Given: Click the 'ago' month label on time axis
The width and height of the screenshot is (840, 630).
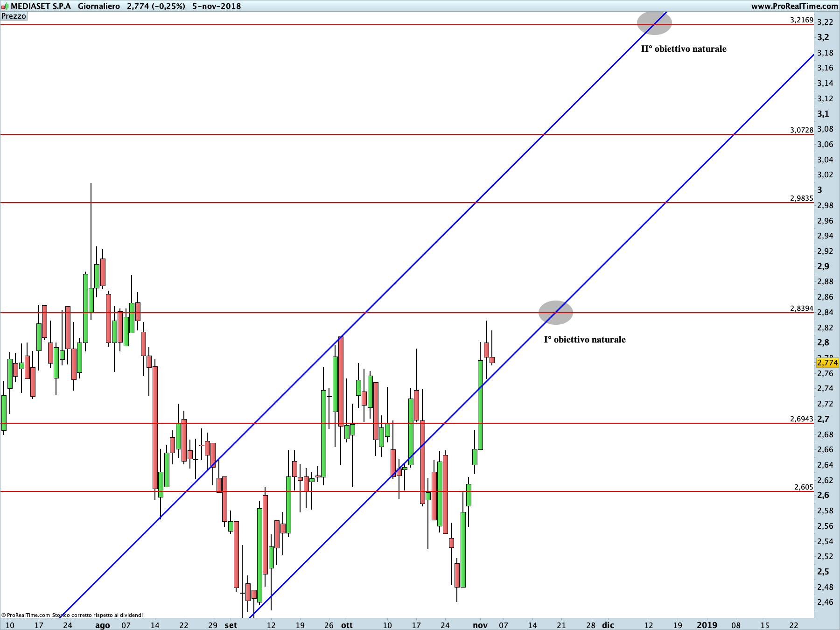Looking at the screenshot, I should [103, 625].
